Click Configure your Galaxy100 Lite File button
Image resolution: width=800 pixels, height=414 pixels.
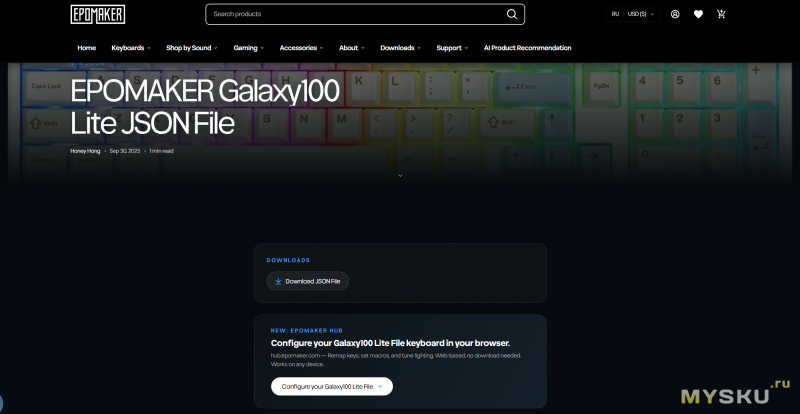(x=332, y=386)
